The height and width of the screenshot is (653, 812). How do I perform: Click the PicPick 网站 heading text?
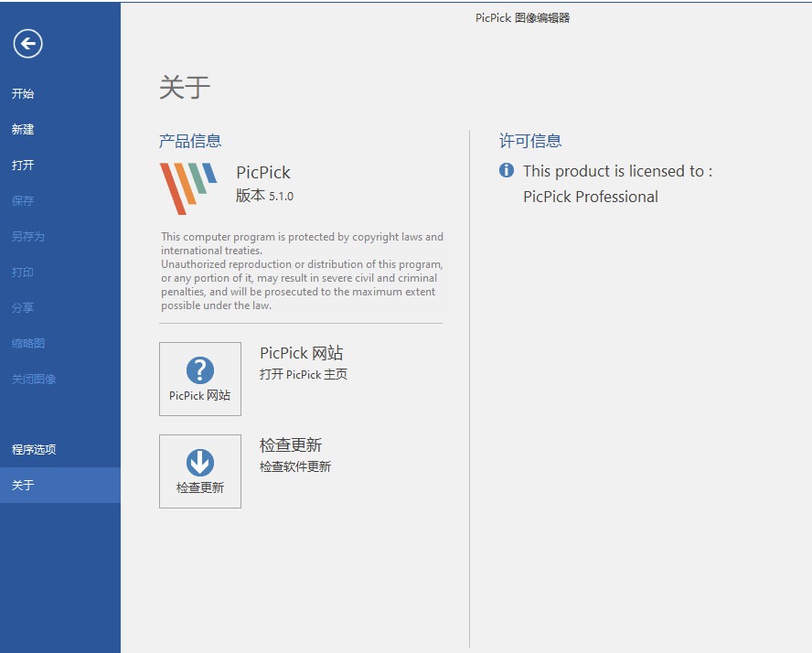pos(302,353)
